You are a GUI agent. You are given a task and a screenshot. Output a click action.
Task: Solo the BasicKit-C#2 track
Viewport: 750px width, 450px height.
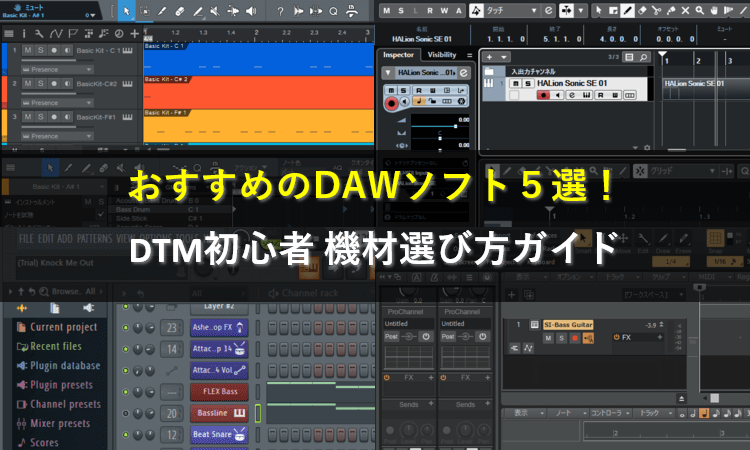pyautogui.click(x=41, y=84)
